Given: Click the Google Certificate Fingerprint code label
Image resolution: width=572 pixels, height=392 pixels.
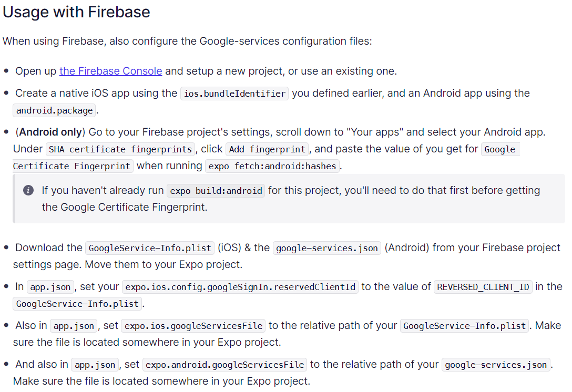Looking at the screenshot, I should (x=71, y=166).
